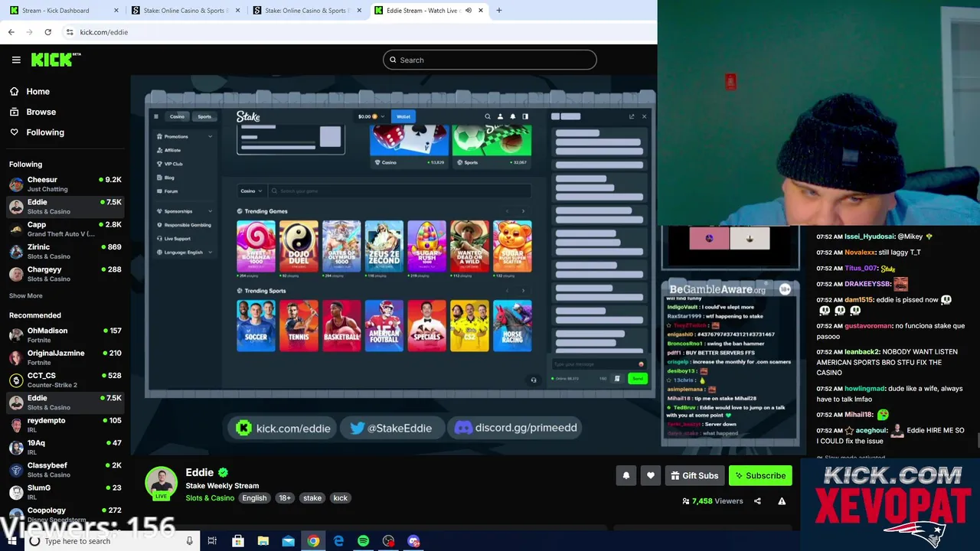Click the blue Wallet button in the stream
This screenshot has height=551, width=980.
click(x=403, y=116)
